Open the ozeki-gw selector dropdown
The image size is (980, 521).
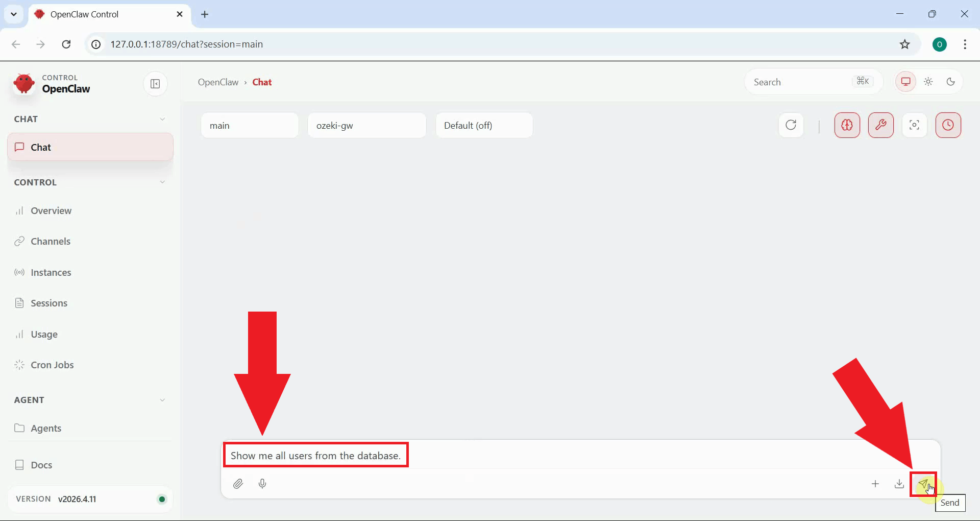[x=366, y=125]
